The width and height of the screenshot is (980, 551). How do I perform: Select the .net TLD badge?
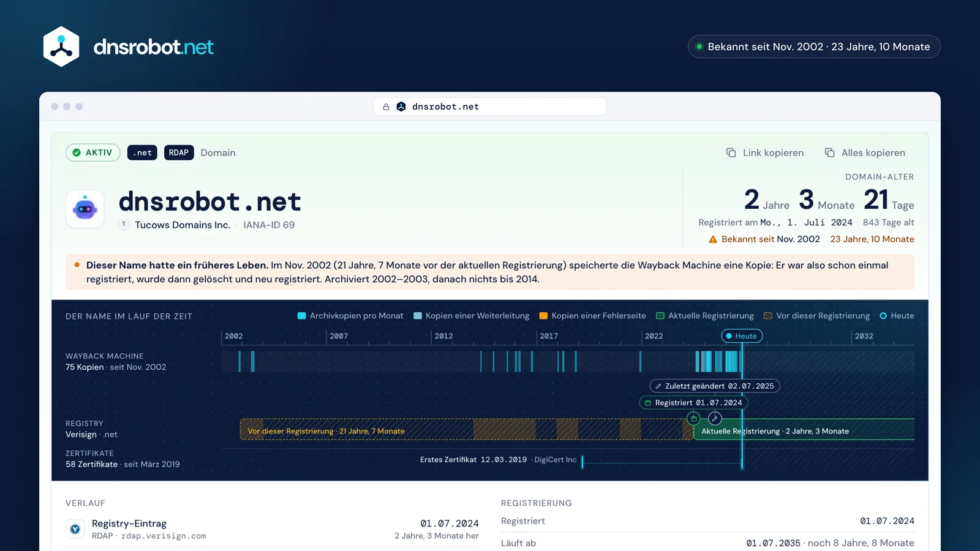[x=142, y=152]
